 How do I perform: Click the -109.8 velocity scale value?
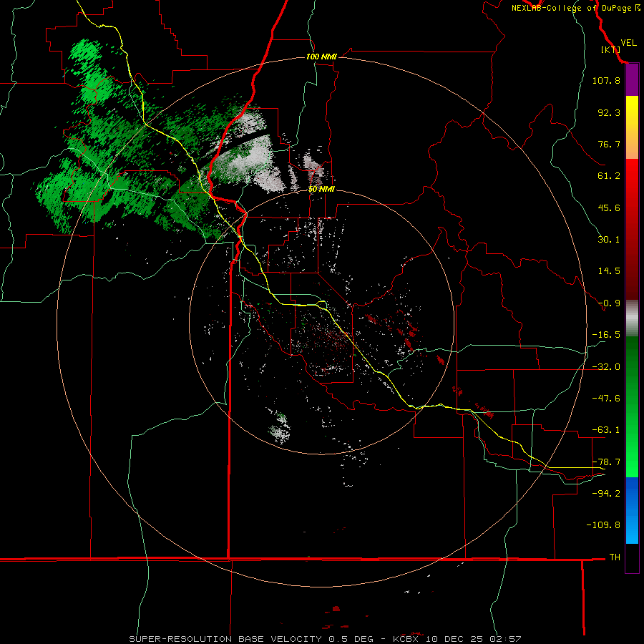(603, 525)
